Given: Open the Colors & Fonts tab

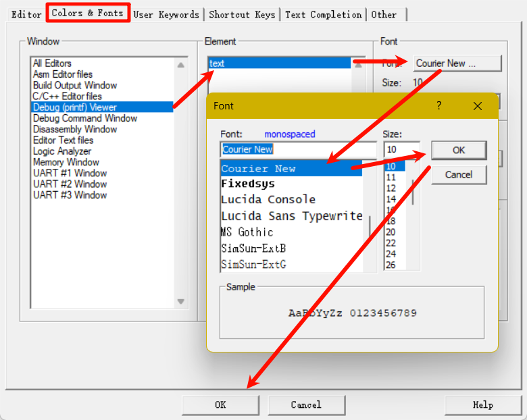Looking at the screenshot, I should click(x=88, y=13).
